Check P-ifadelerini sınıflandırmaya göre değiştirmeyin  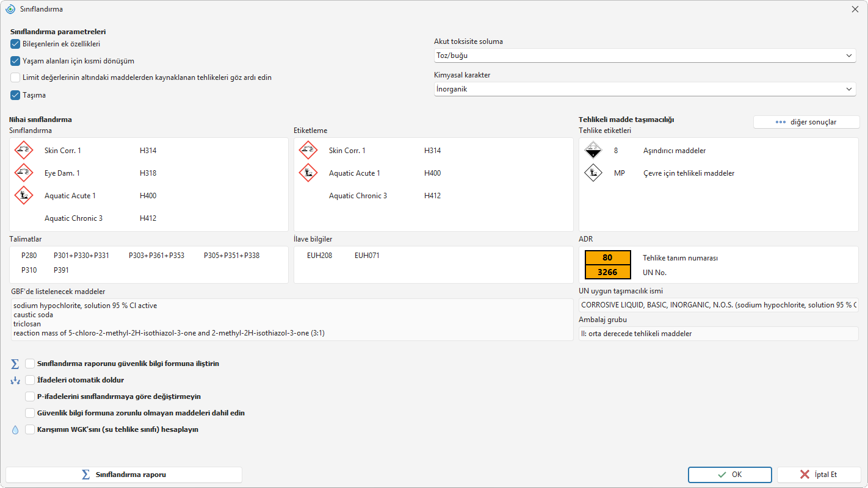(x=30, y=396)
